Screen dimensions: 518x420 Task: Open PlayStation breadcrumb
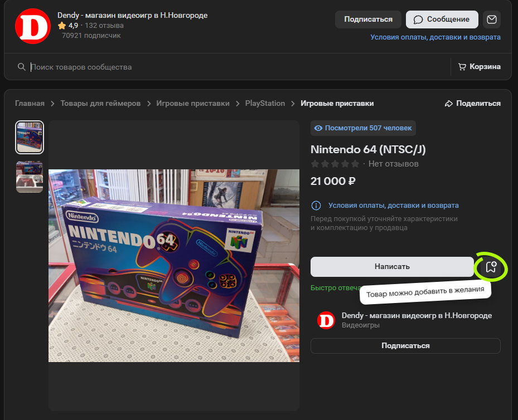tap(265, 104)
